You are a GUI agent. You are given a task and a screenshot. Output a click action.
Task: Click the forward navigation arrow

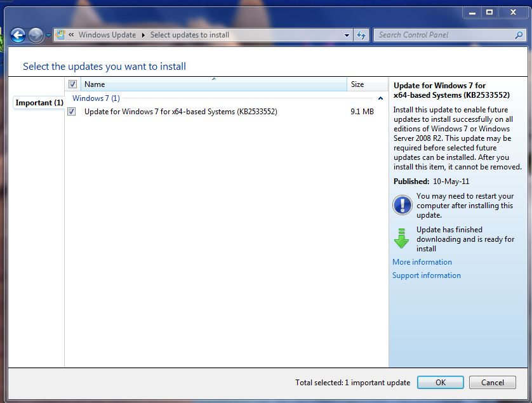36,35
